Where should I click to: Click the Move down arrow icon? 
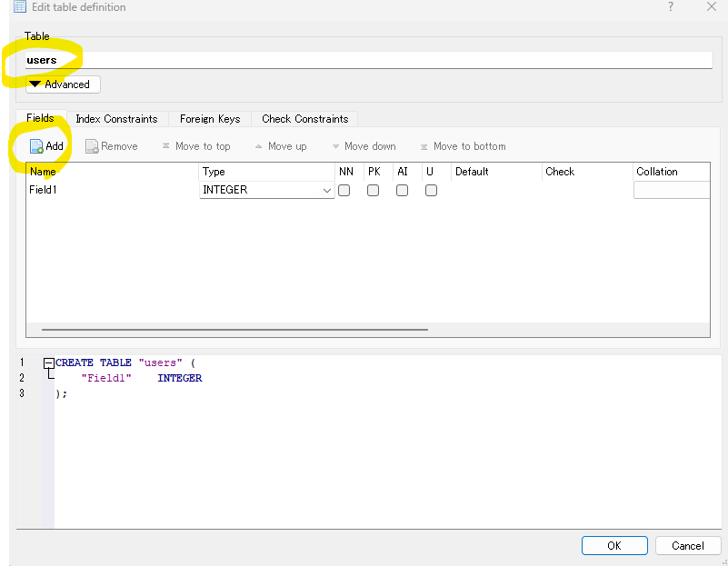(x=335, y=146)
